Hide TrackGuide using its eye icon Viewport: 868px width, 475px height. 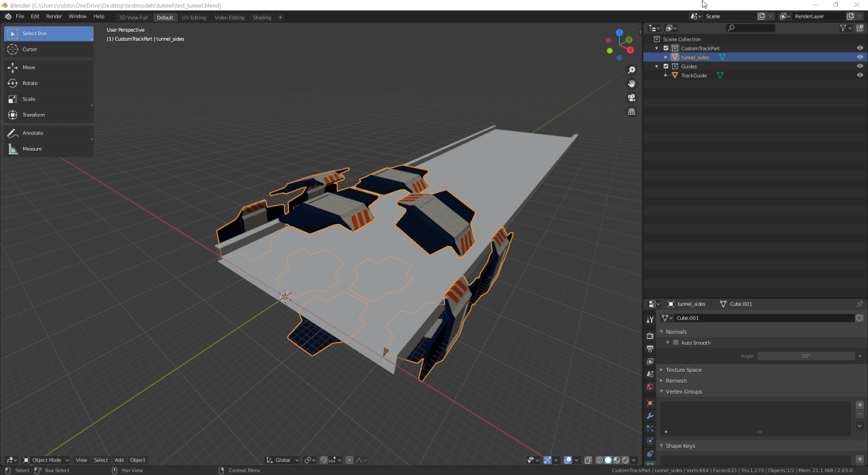(x=860, y=75)
